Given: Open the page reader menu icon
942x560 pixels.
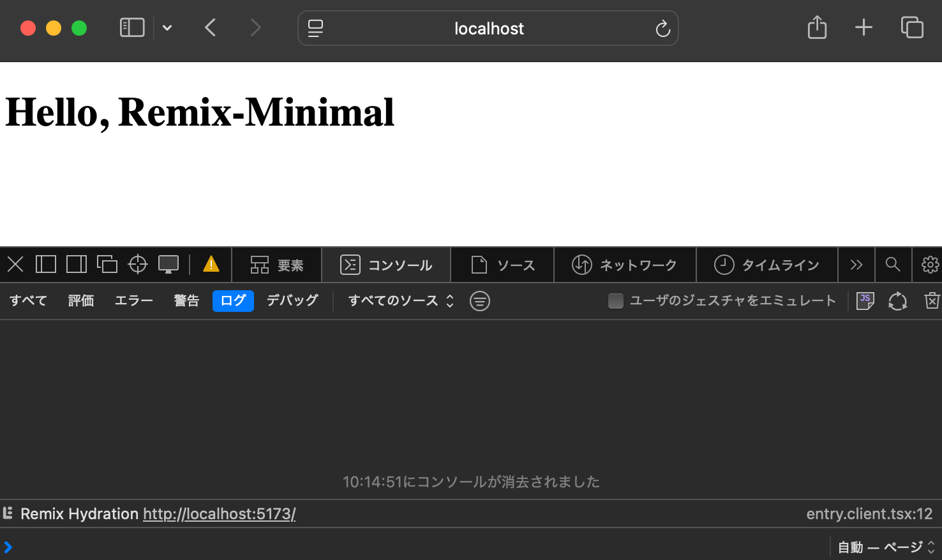Looking at the screenshot, I should [x=315, y=28].
